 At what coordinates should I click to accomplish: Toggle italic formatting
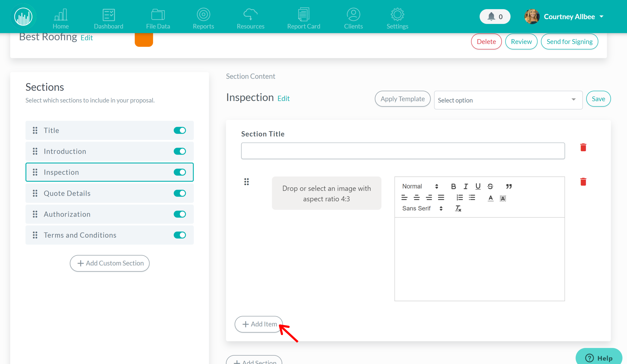(x=465, y=186)
